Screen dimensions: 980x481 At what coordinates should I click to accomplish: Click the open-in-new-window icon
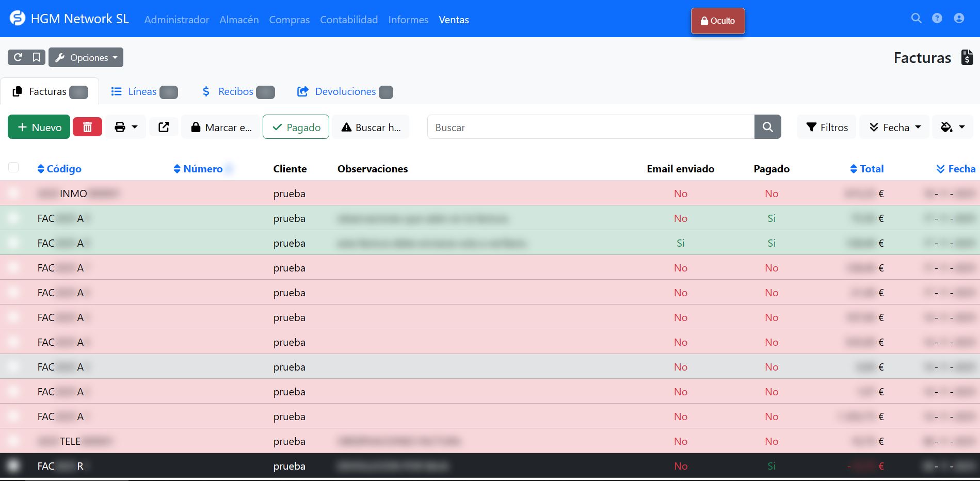click(x=164, y=127)
